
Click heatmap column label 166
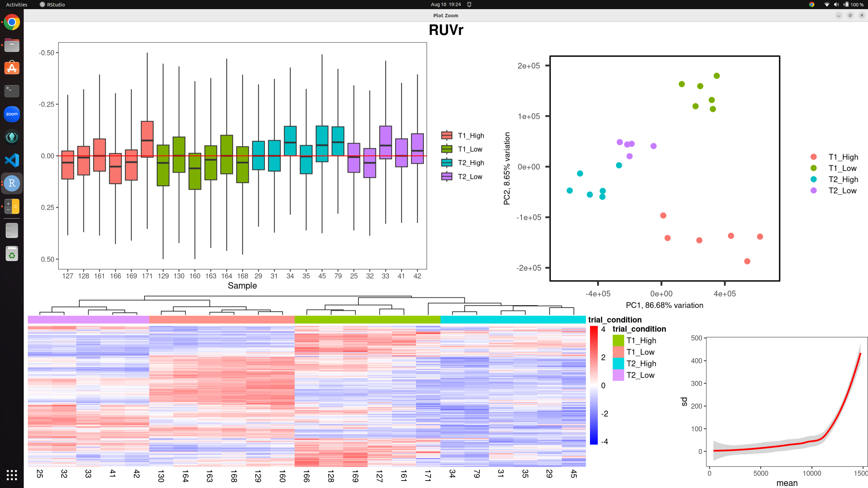click(x=307, y=476)
